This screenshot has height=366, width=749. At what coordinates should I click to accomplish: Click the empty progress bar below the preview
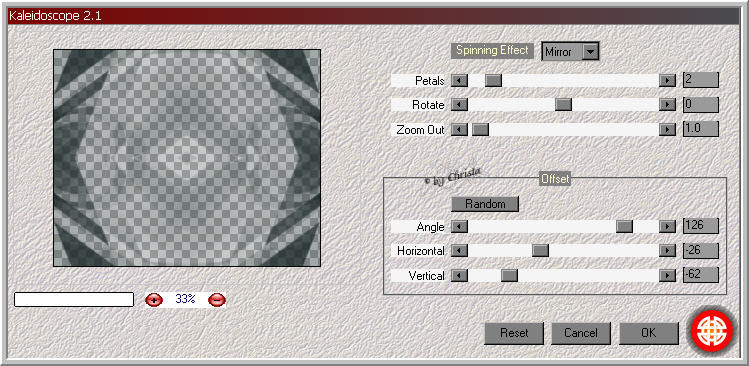click(74, 300)
